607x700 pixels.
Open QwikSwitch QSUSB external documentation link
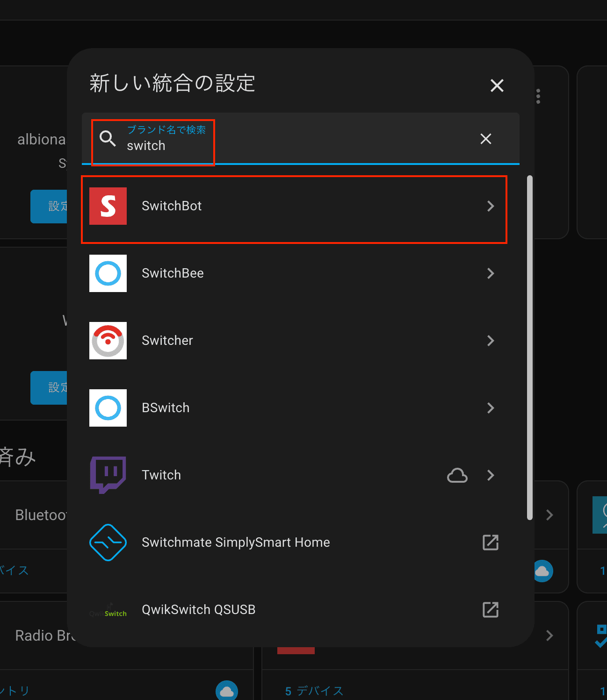coord(490,609)
